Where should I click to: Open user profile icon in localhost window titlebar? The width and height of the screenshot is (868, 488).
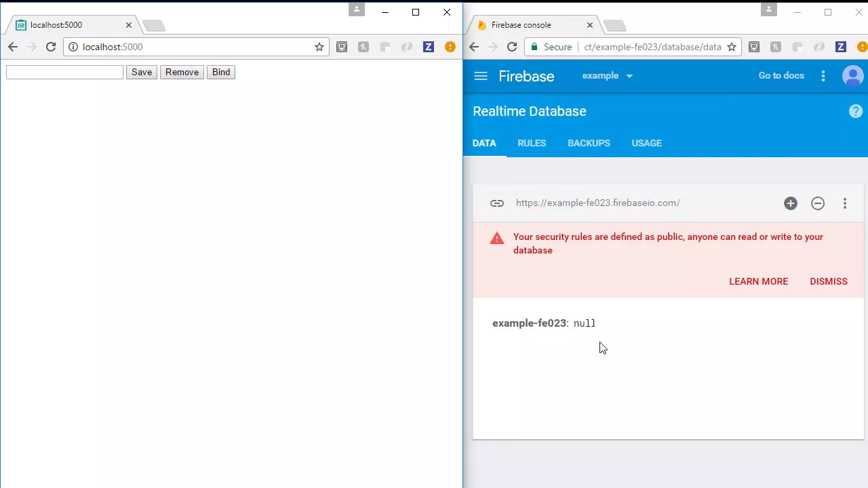357,9
